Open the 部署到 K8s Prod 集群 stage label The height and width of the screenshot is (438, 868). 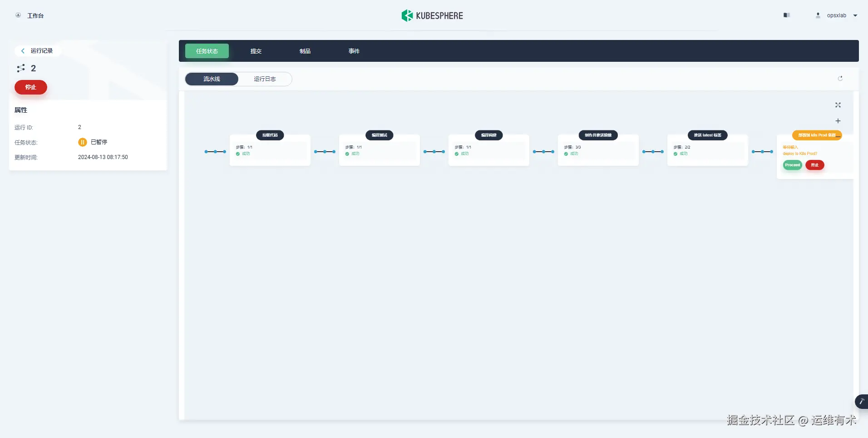(817, 135)
